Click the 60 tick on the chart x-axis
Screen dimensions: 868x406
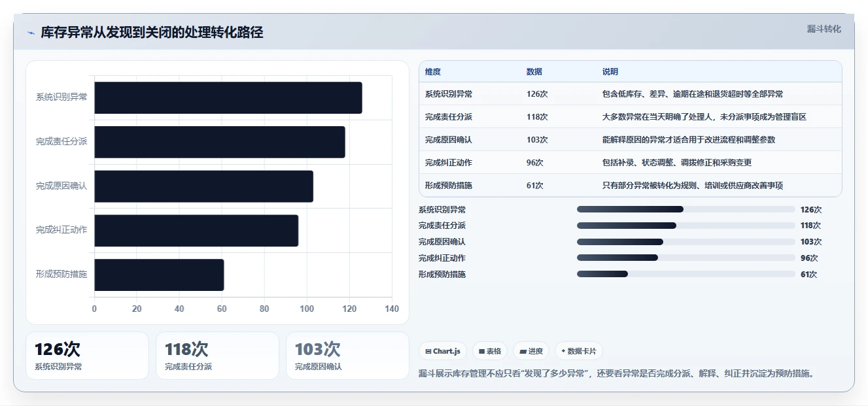[x=222, y=309]
